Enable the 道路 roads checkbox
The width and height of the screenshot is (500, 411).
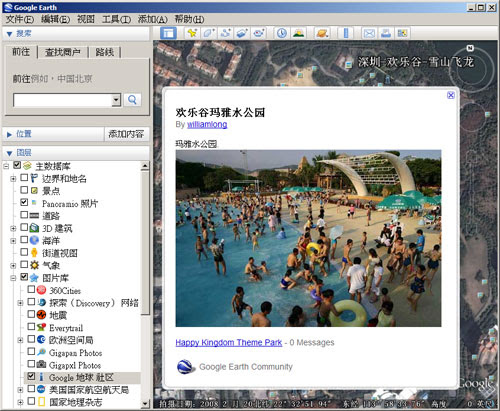coord(24,214)
